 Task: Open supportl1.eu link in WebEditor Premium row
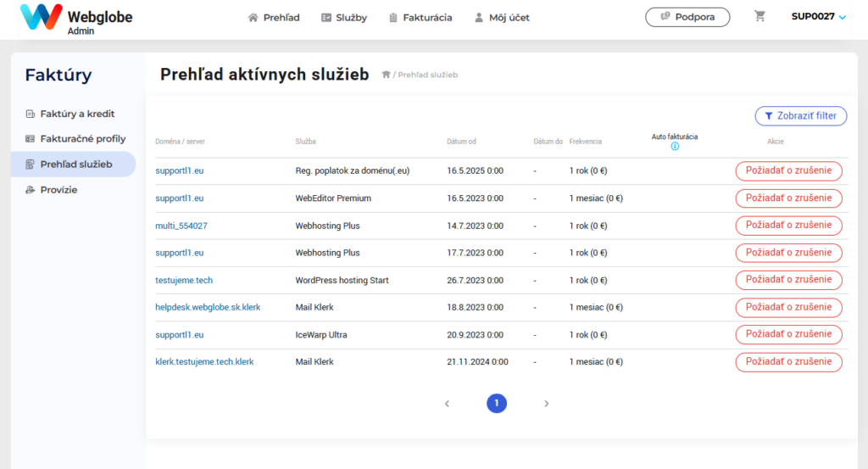pyautogui.click(x=180, y=198)
